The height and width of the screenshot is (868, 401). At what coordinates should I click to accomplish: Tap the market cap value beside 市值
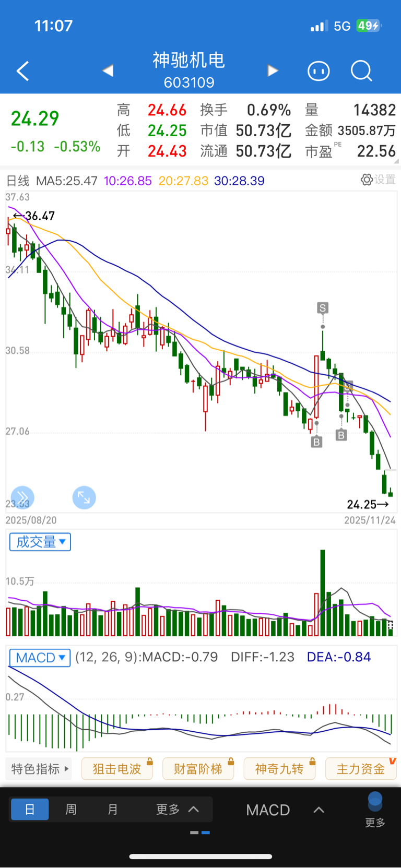(264, 130)
